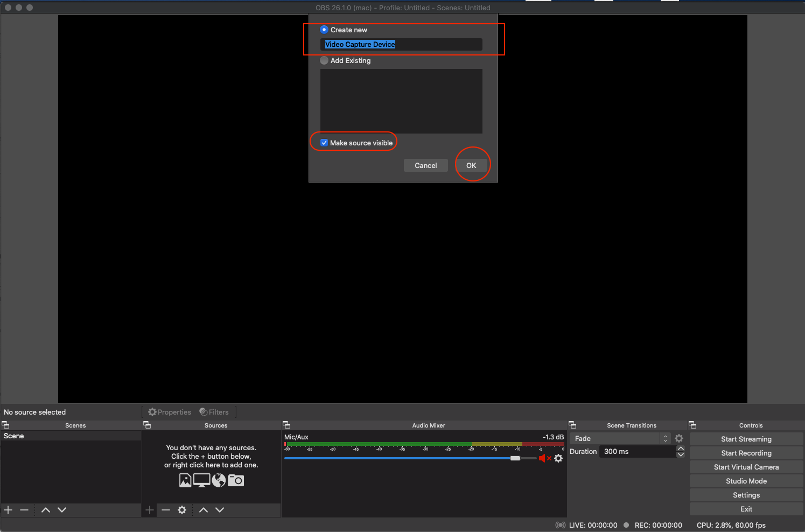Increase Duration using the up stepper arrow

tap(681, 448)
